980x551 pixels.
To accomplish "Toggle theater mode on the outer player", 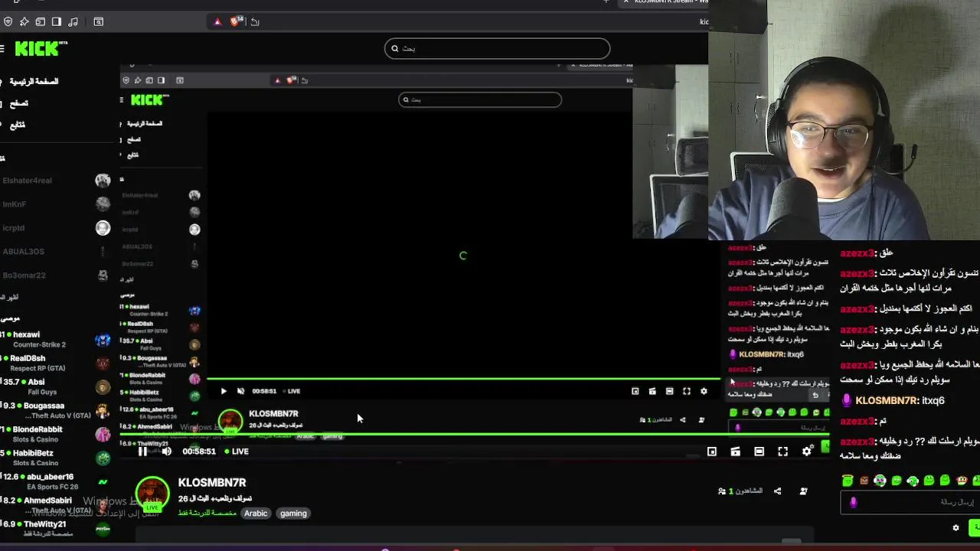I will point(759,452).
